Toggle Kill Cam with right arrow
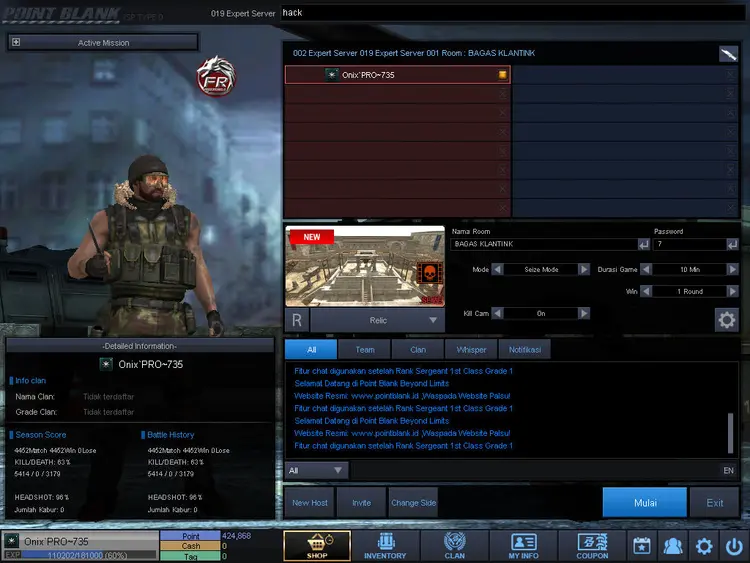The height and width of the screenshot is (563, 750). pyautogui.click(x=584, y=313)
